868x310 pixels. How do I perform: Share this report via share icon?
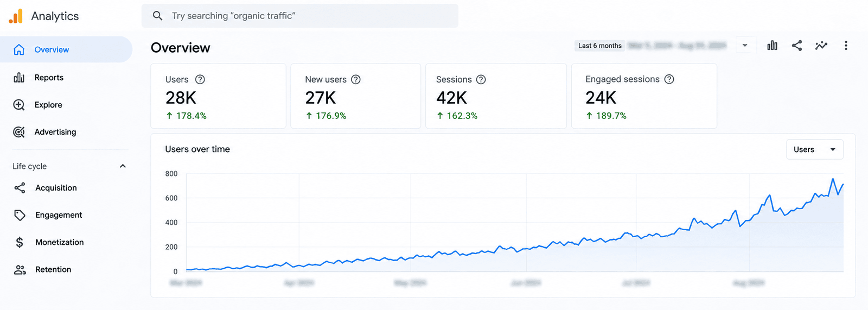[796, 46]
